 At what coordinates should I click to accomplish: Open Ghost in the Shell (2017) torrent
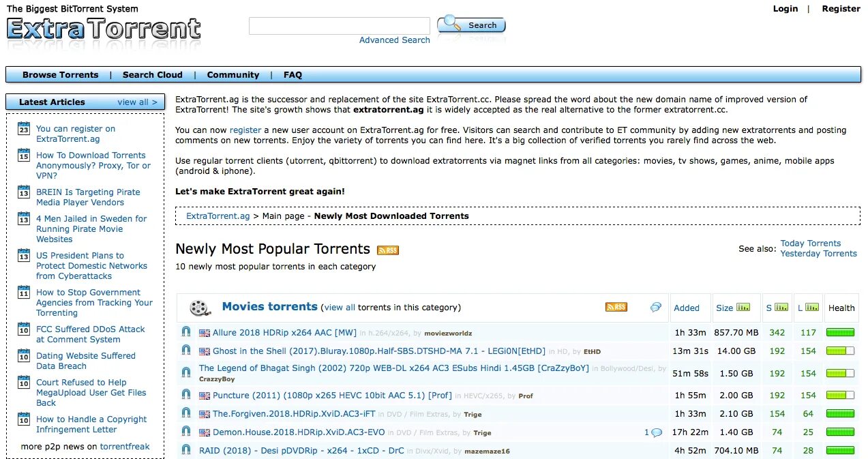tap(379, 351)
